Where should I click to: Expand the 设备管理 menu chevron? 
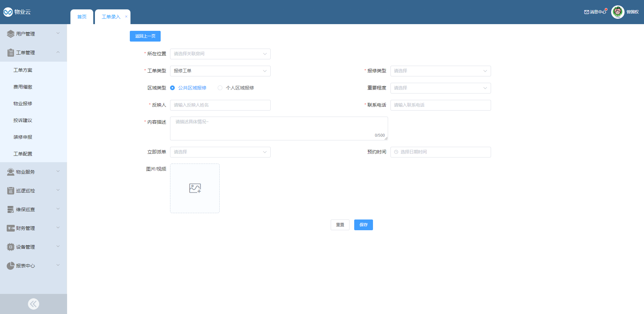click(x=58, y=246)
